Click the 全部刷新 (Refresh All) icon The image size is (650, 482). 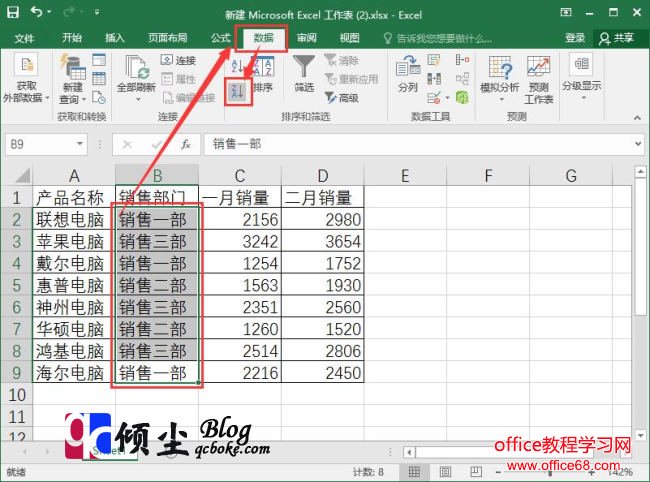click(137, 67)
